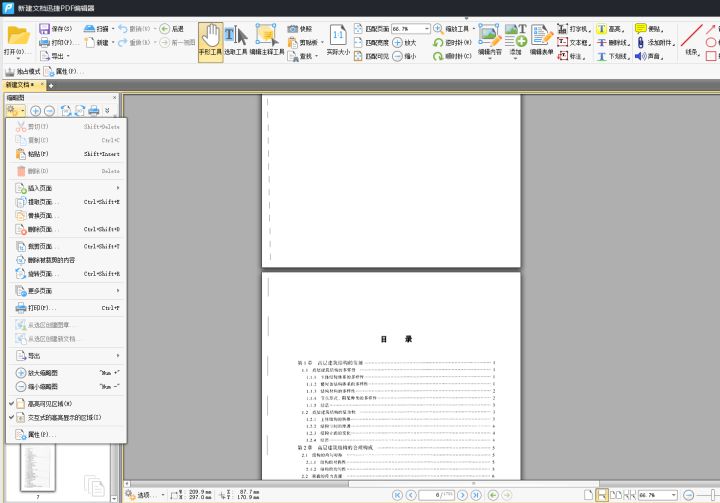Click the 快照 snapshot camera icon
The image size is (720, 503).
(x=299, y=29)
